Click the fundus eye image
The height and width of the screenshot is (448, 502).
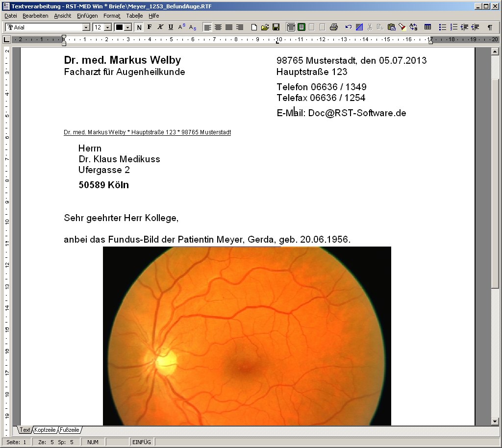(x=247, y=336)
